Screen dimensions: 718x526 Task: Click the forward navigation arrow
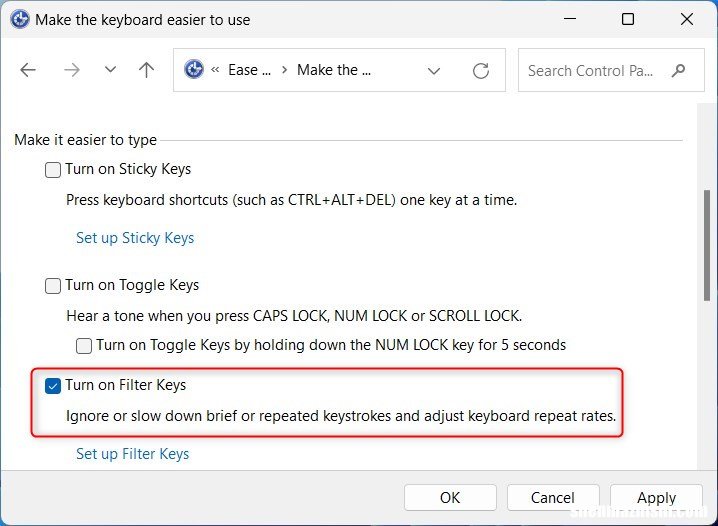(71, 70)
